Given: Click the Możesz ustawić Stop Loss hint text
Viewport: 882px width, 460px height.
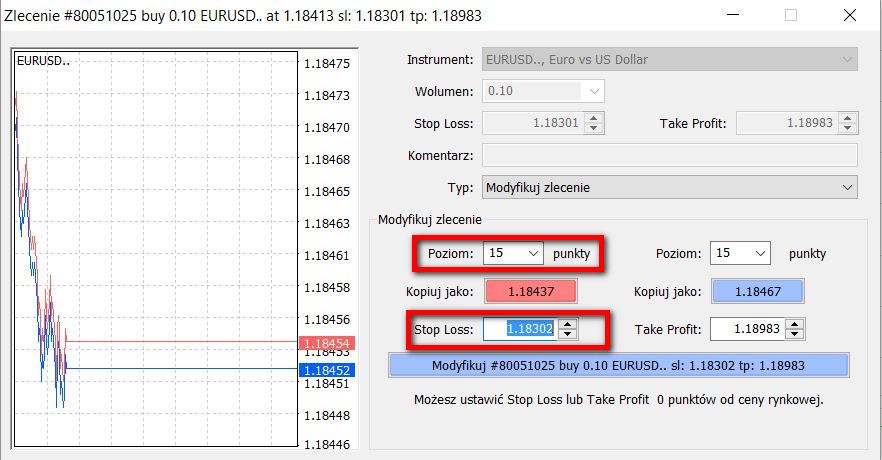Looking at the screenshot, I should [x=618, y=400].
